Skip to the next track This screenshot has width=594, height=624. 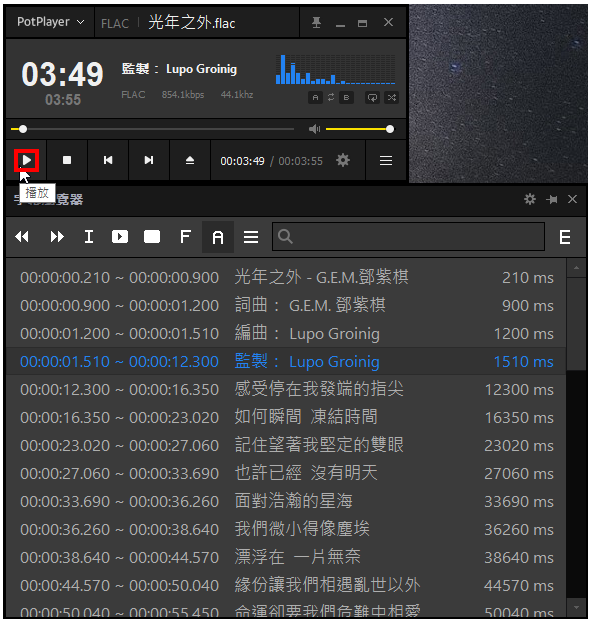[x=149, y=160]
